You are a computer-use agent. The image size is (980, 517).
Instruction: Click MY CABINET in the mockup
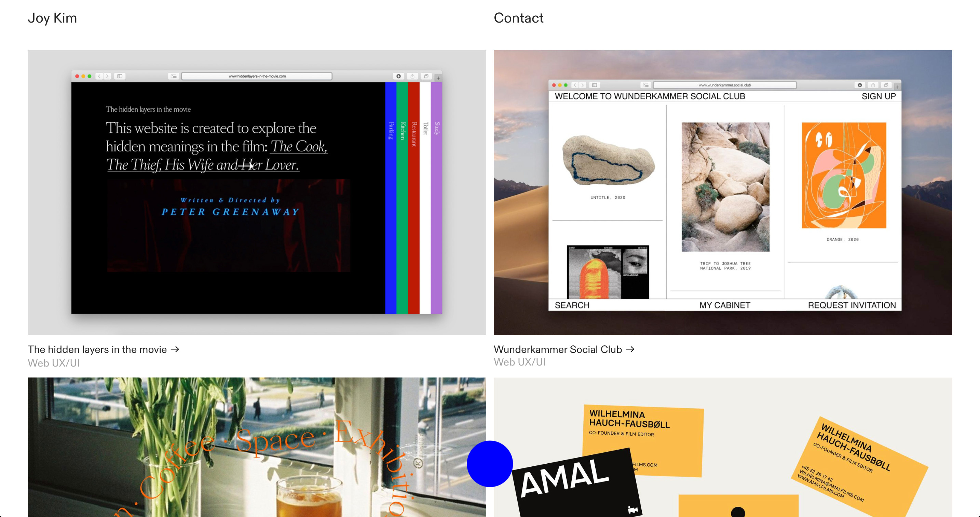click(724, 305)
